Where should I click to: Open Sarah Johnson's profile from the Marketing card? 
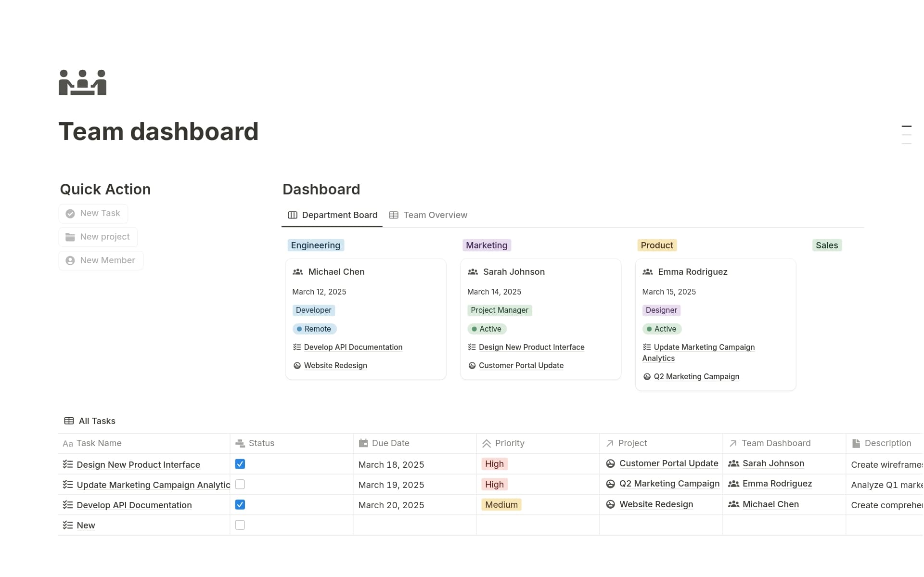click(513, 271)
